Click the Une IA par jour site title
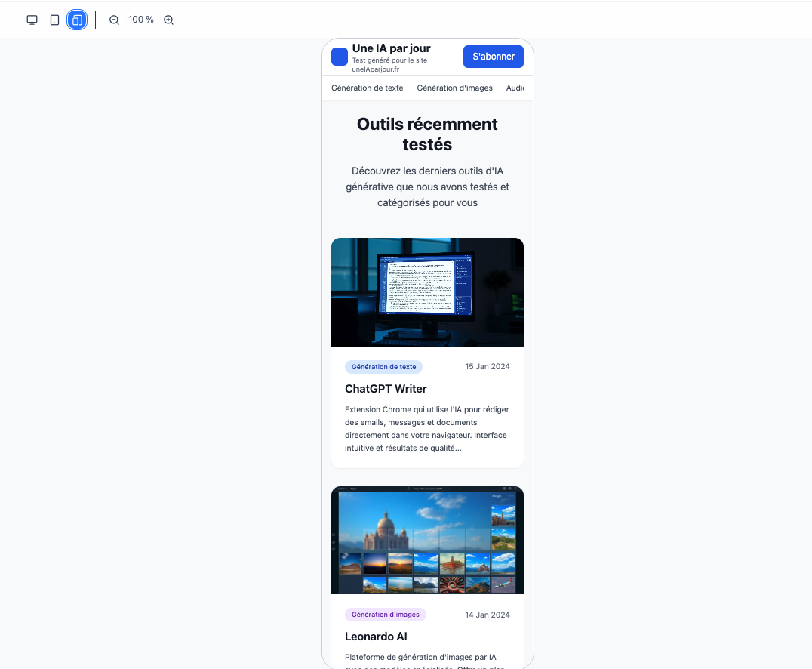The height and width of the screenshot is (669, 812). 391,48
